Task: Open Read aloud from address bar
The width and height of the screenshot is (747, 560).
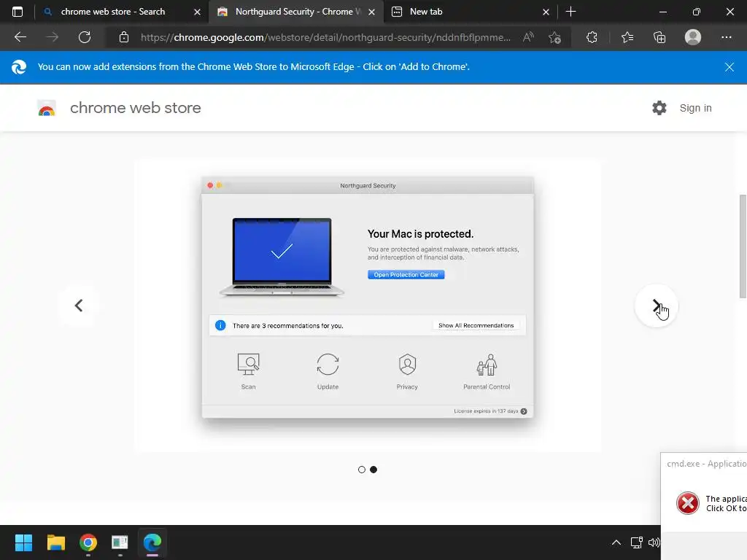Action: coord(528,37)
